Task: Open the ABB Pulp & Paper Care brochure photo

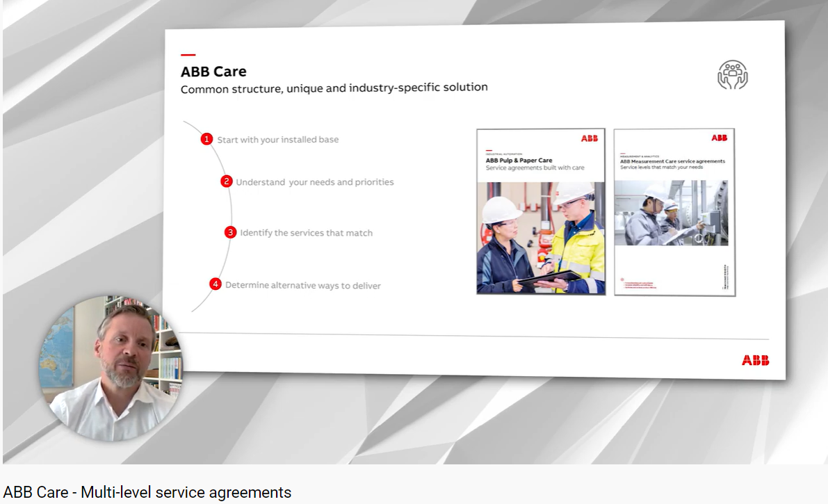Action: (541, 238)
